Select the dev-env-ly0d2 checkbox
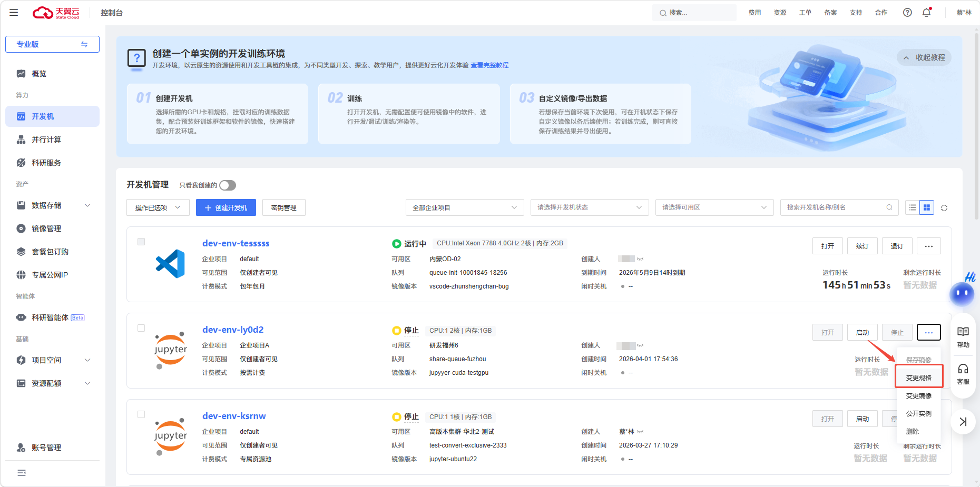Screen dimensions: 980x487 tap(141, 328)
